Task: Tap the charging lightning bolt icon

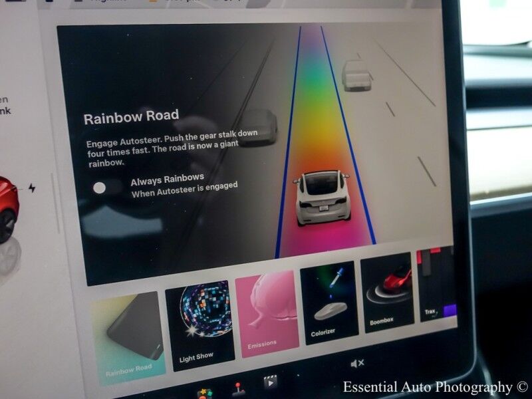Action: 31,188
